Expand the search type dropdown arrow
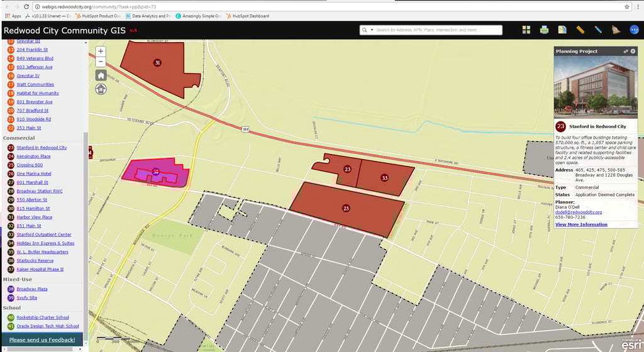The image size is (644, 352). [372, 30]
